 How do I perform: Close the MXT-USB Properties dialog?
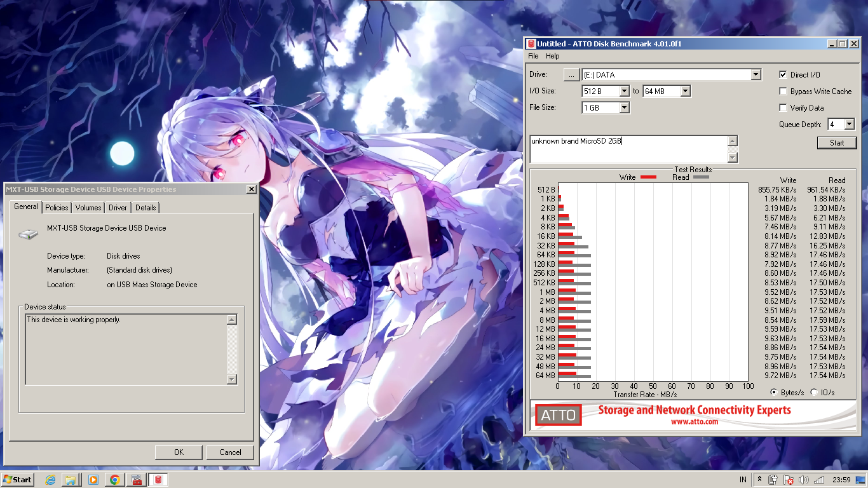pyautogui.click(x=251, y=189)
